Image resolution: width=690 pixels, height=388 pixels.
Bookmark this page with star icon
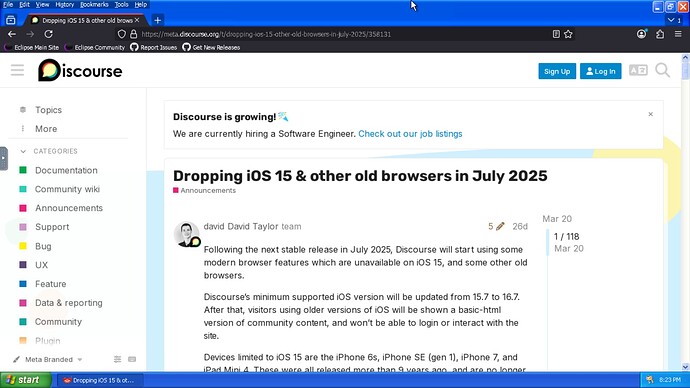568,34
